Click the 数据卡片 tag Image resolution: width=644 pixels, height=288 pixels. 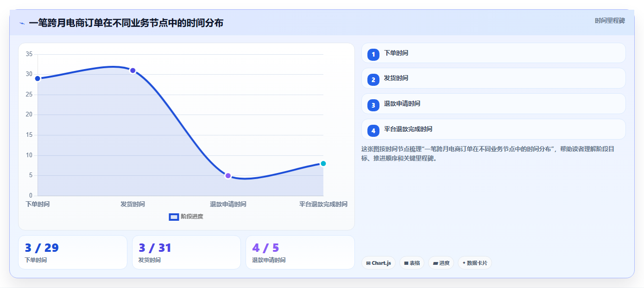(x=475, y=263)
